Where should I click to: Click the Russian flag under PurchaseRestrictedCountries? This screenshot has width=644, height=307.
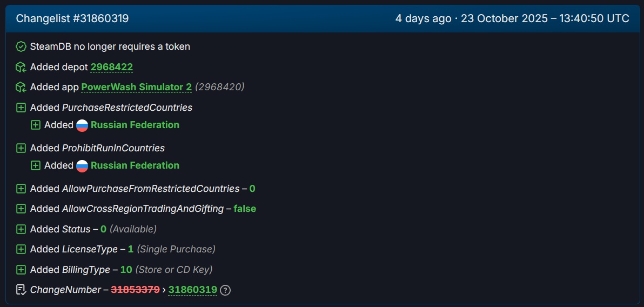(x=82, y=125)
